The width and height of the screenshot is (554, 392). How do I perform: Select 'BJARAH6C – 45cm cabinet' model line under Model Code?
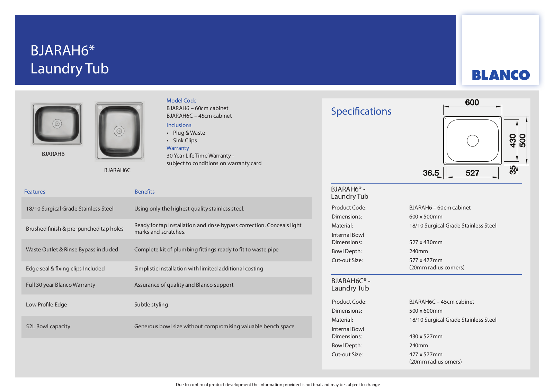[199, 116]
